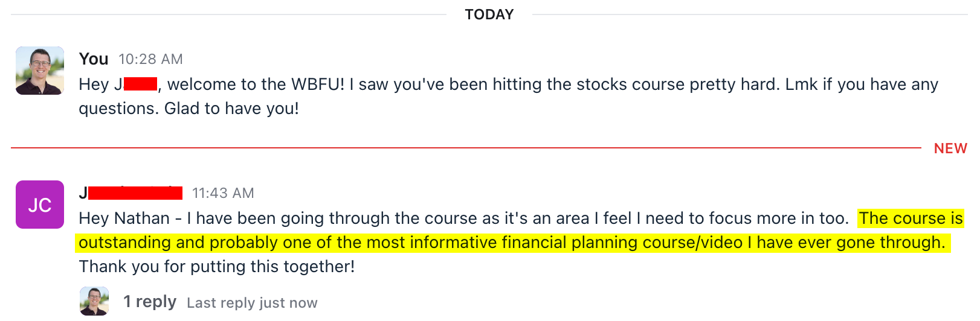Open the TODAY date divider

click(489, 14)
